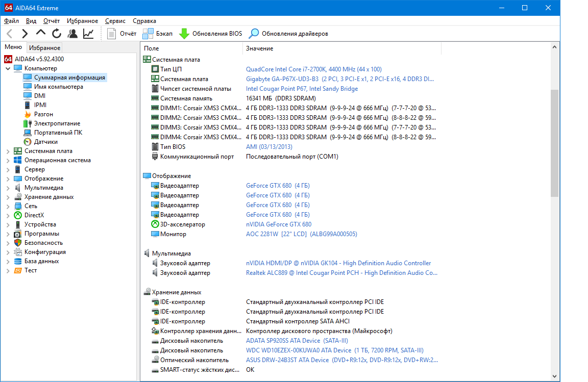588x382 pixels.
Task: Open the Справка menu
Action: tap(144, 21)
